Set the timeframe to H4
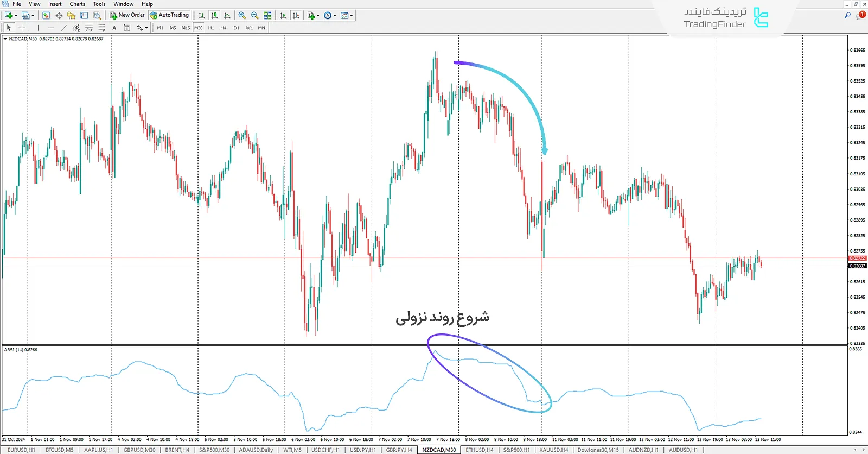This screenshot has height=454, width=868. point(223,28)
